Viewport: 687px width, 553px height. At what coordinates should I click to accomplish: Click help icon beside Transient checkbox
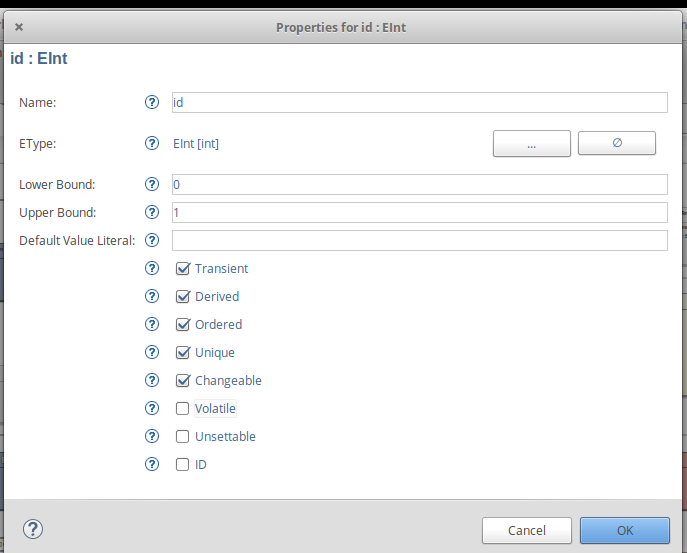[152, 268]
